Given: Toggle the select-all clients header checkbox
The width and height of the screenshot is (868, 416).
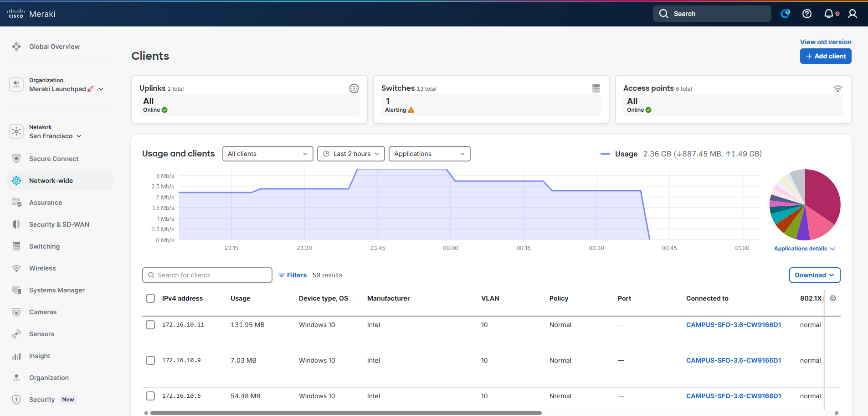Looking at the screenshot, I should (150, 298).
